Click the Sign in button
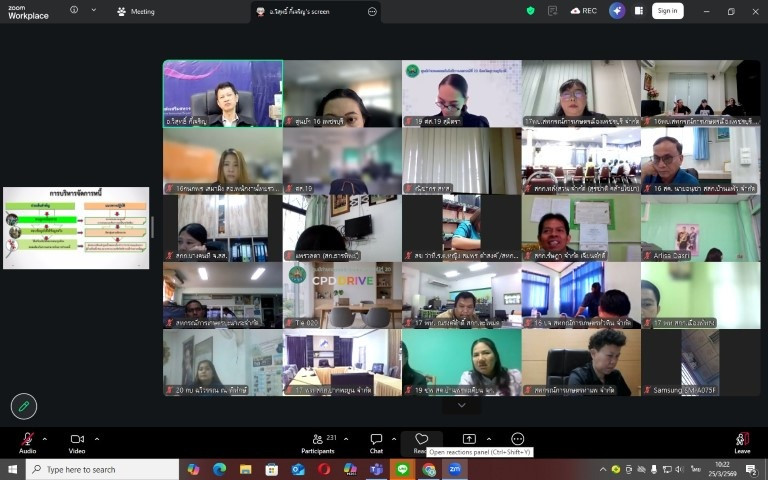This screenshot has width=768, height=480. (x=667, y=11)
